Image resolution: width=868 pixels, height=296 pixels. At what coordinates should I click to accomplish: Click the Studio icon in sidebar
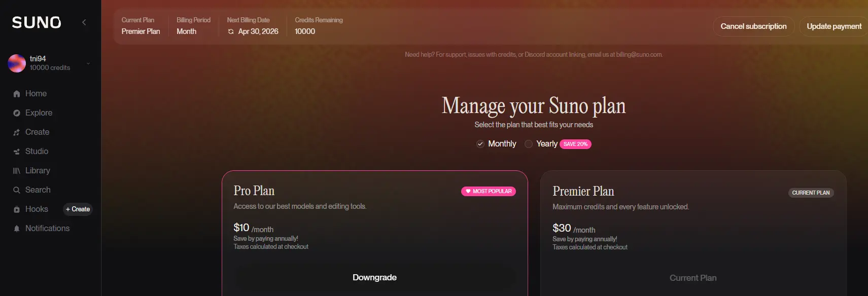pyautogui.click(x=17, y=152)
